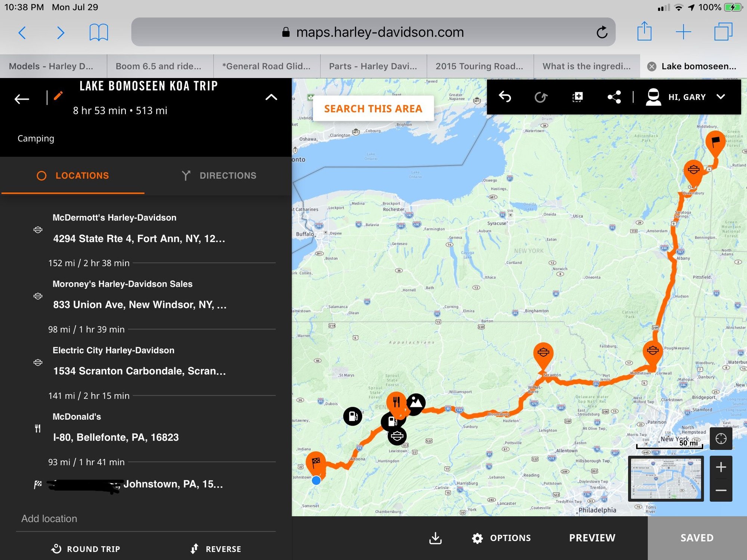Click the share route icon

coord(614,97)
